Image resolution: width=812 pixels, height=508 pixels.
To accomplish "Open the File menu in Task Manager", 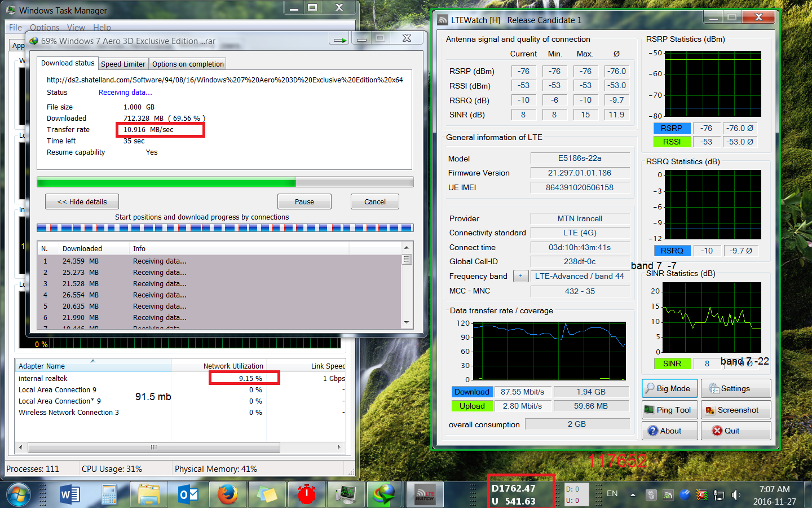I will click(15, 27).
